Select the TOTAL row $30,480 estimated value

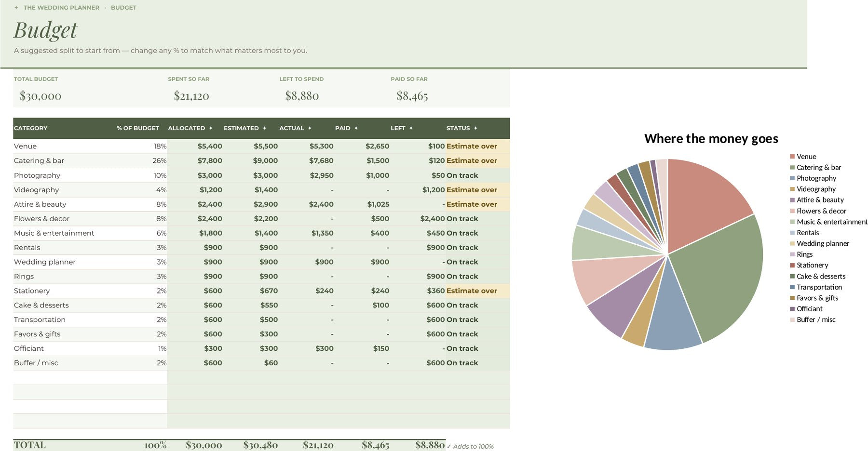[x=260, y=445]
